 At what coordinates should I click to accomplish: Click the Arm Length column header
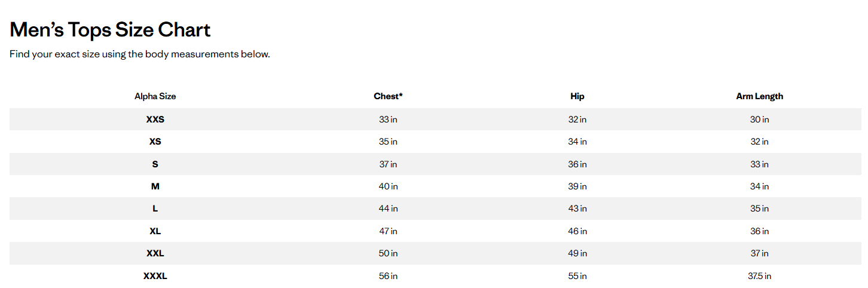[x=759, y=96]
